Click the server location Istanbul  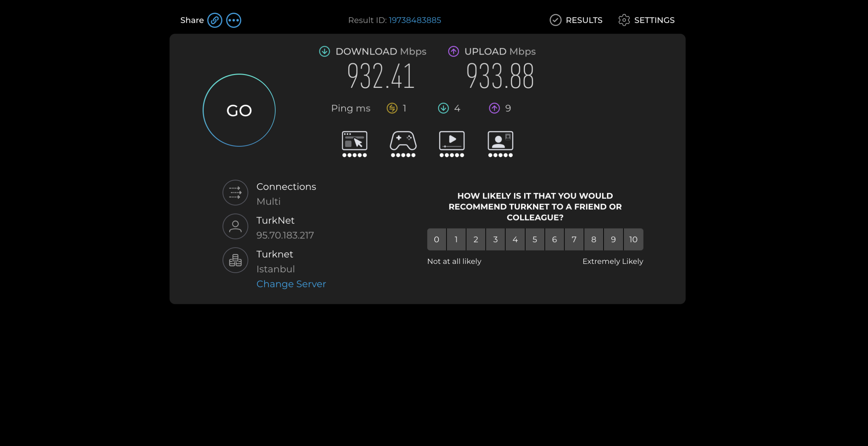(275, 269)
